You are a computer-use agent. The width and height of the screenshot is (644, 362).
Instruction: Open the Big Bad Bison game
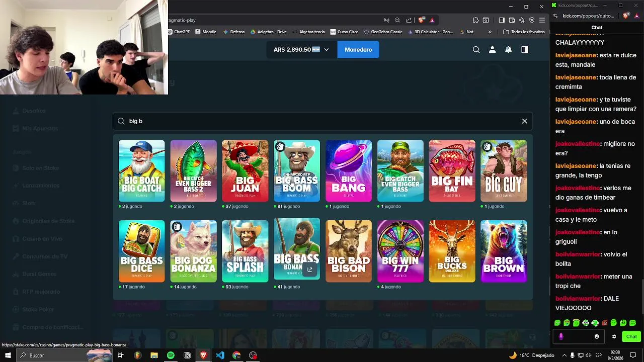click(x=349, y=251)
